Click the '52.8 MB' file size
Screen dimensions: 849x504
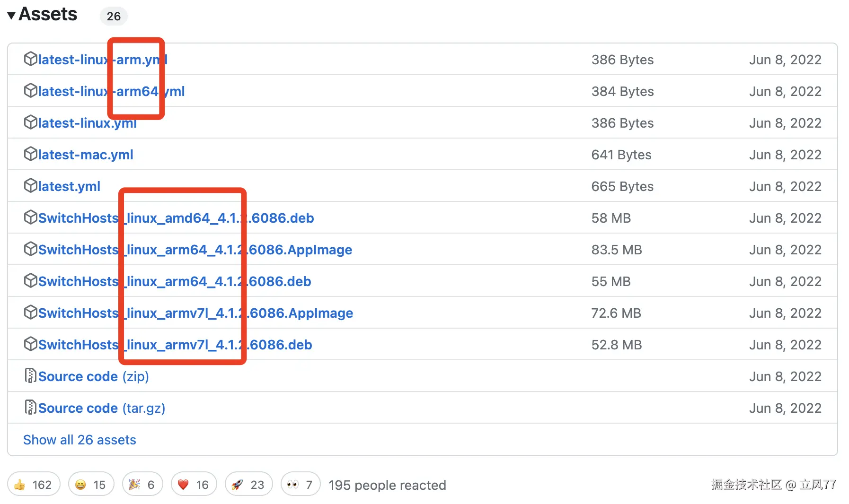tap(617, 345)
